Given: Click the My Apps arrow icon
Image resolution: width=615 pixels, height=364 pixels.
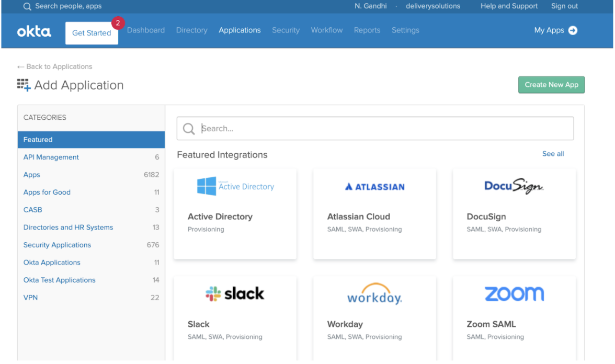Looking at the screenshot, I should [573, 30].
